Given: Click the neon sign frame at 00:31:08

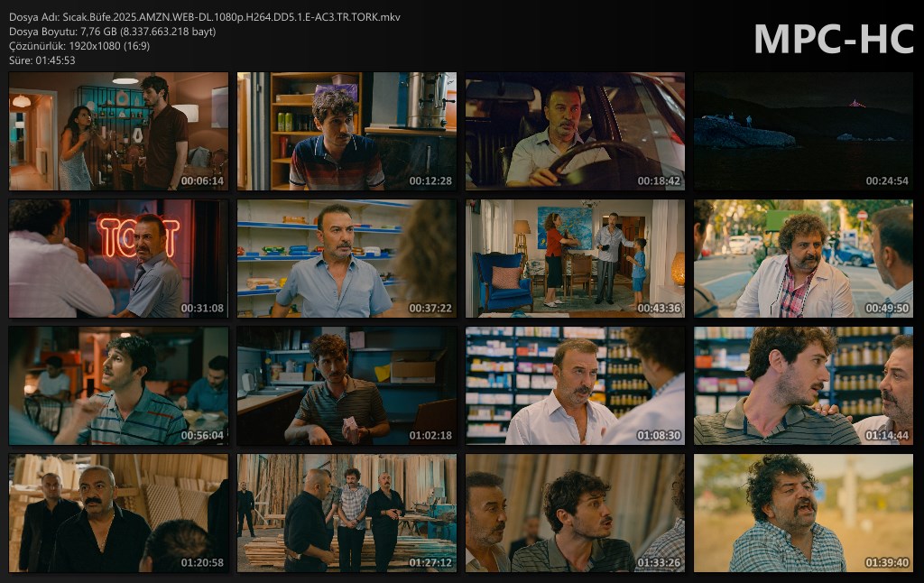Looking at the screenshot, I should [x=118, y=258].
